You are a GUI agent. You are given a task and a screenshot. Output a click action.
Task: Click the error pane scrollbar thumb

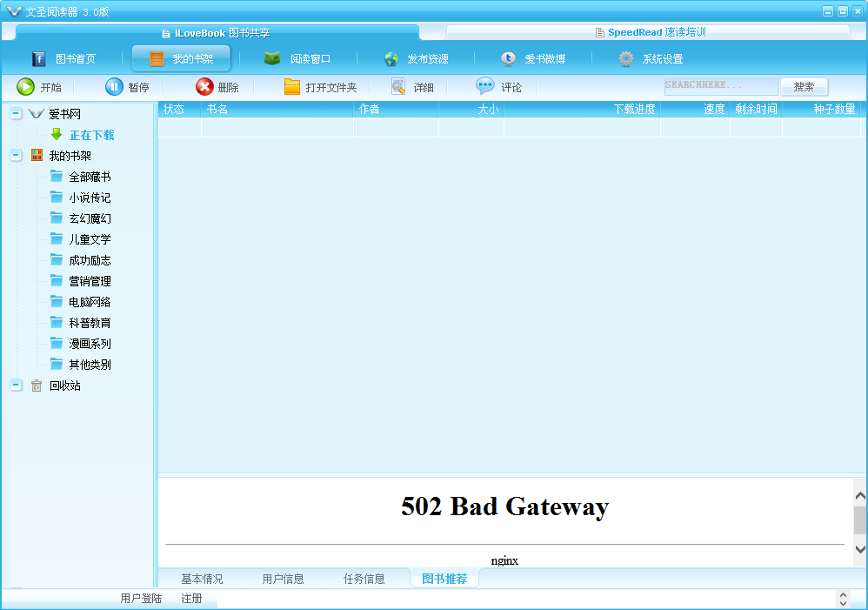click(x=860, y=520)
